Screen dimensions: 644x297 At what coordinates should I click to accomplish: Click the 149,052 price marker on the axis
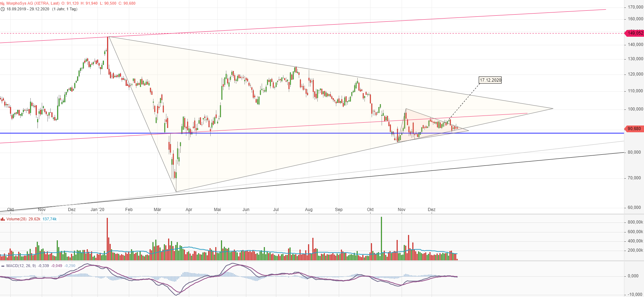pos(634,33)
